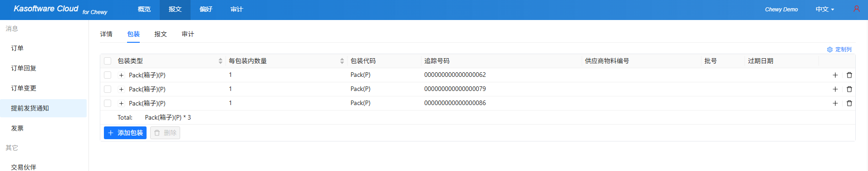
Task: Open the 概览 top menu
Action: [x=144, y=9]
